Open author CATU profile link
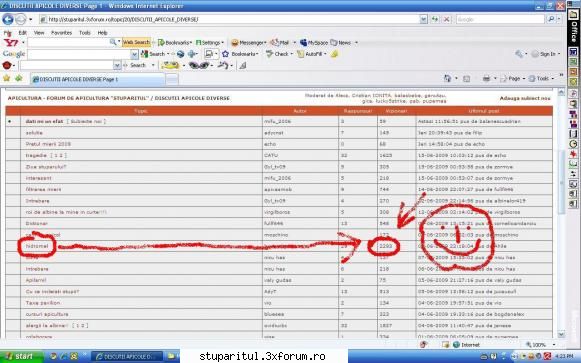This screenshot has width=581, height=363. click(271, 155)
